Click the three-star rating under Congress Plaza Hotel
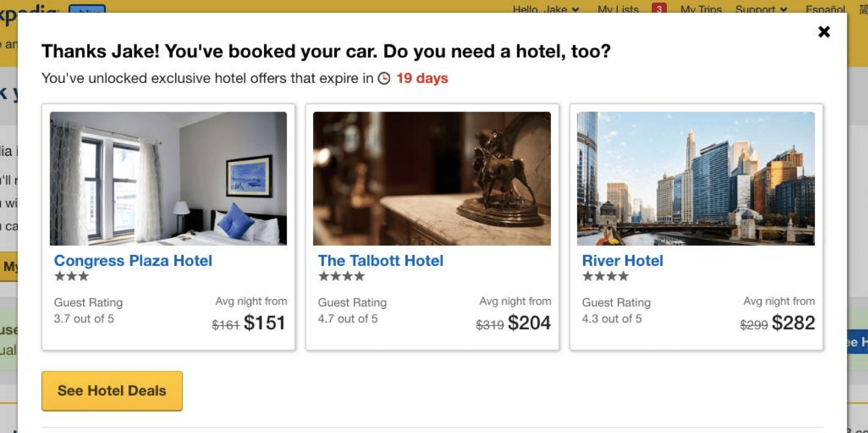Screen dimensions: 868x433 (70, 277)
